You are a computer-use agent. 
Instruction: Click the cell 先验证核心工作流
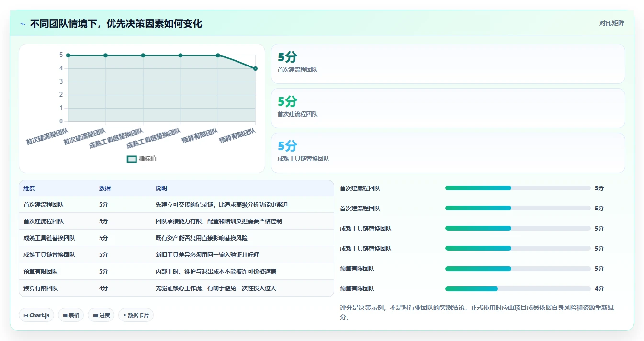(x=216, y=288)
